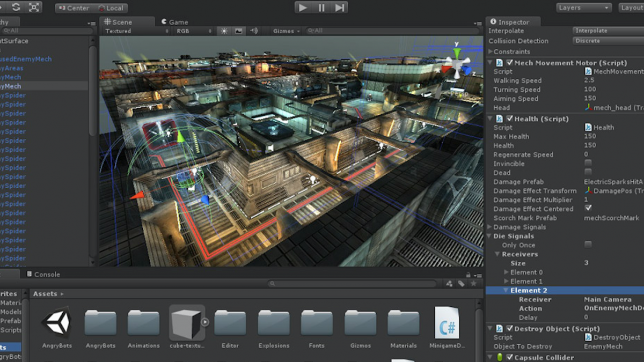This screenshot has width=644, height=362.
Task: Select the Rotate tool in the toolbar
Action: tap(16, 8)
